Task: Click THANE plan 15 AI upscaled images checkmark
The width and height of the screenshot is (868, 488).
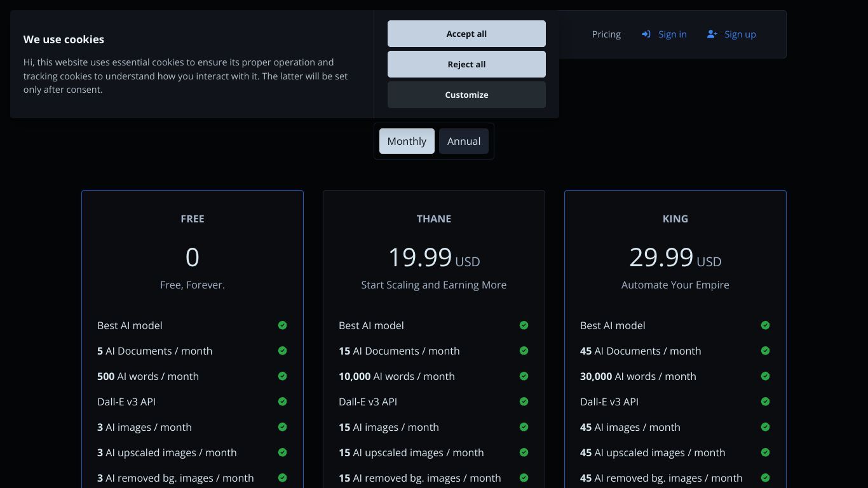Action: 524,452
